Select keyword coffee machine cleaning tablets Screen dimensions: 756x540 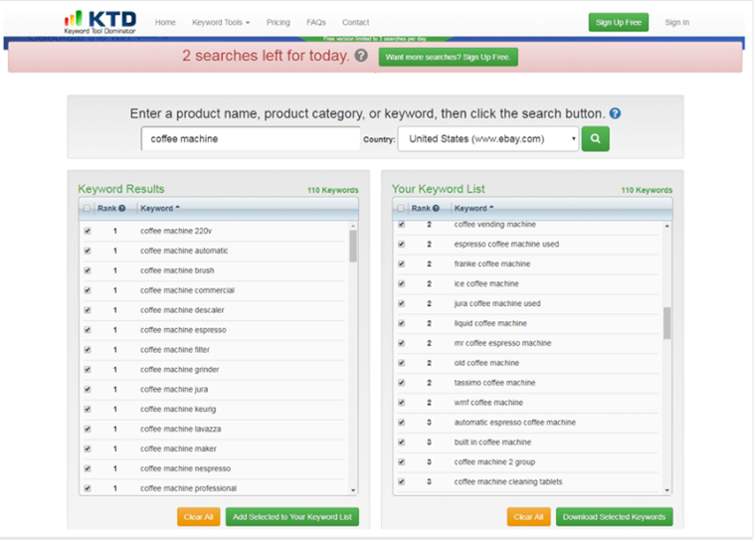click(x=508, y=481)
